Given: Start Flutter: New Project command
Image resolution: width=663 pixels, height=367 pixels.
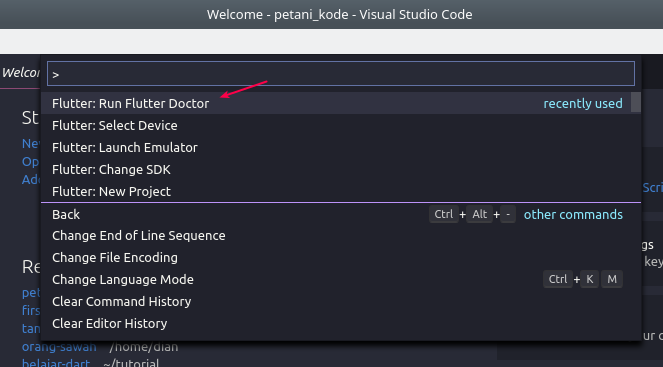Looking at the screenshot, I should click(x=341, y=191).
